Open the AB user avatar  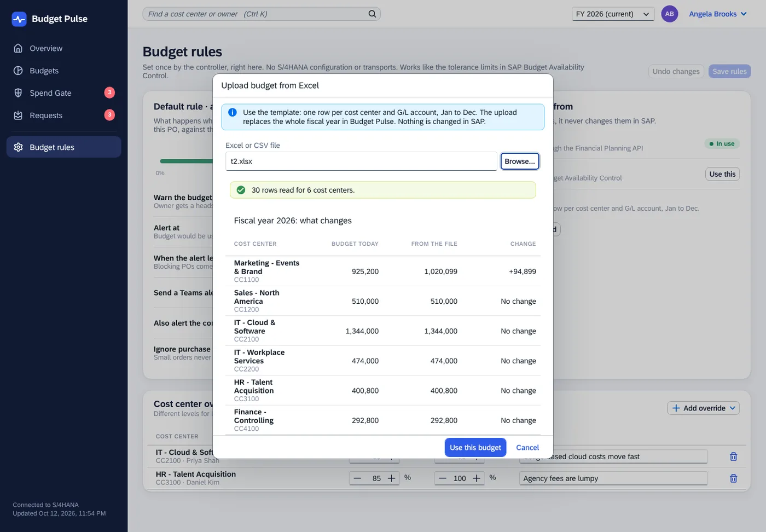point(670,14)
